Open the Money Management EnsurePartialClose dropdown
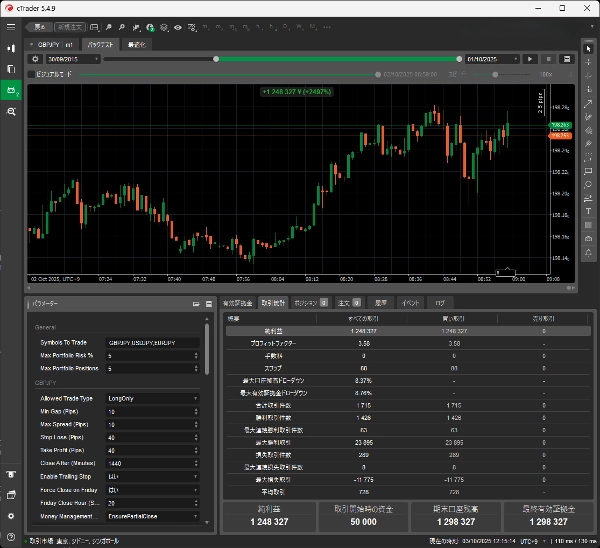 152,516
